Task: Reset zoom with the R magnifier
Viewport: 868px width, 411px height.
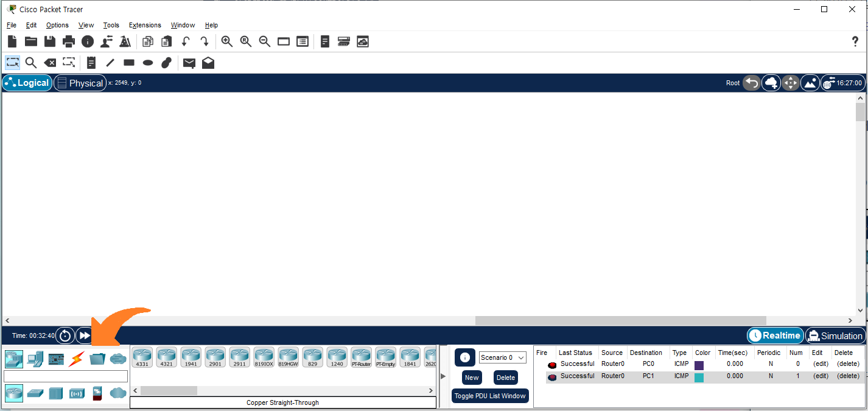Action: [x=245, y=41]
